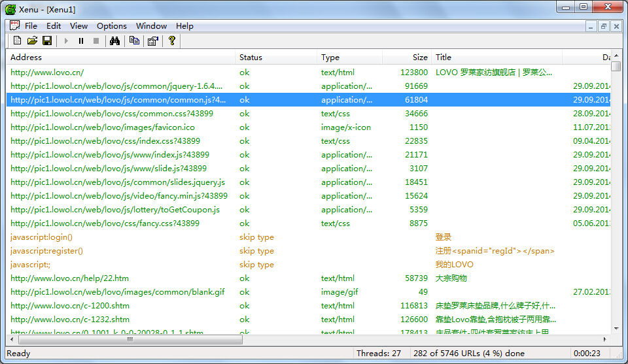
Task: Click the vertical scrollbar down arrow
Action: coord(616,329)
